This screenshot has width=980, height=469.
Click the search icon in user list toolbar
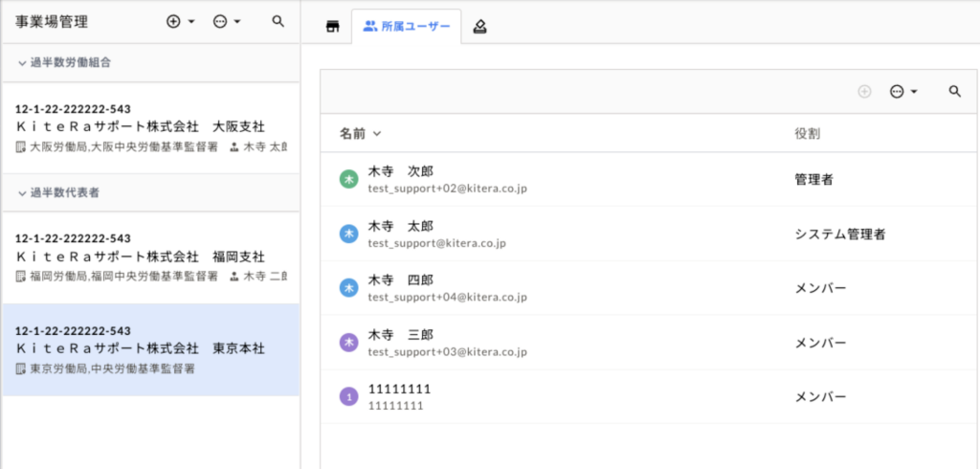click(x=954, y=91)
